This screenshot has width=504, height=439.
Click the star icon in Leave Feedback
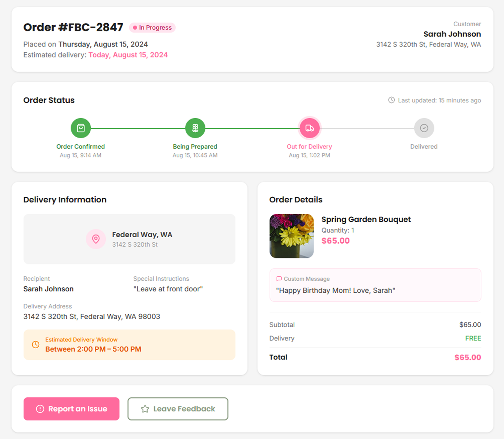(x=144, y=409)
